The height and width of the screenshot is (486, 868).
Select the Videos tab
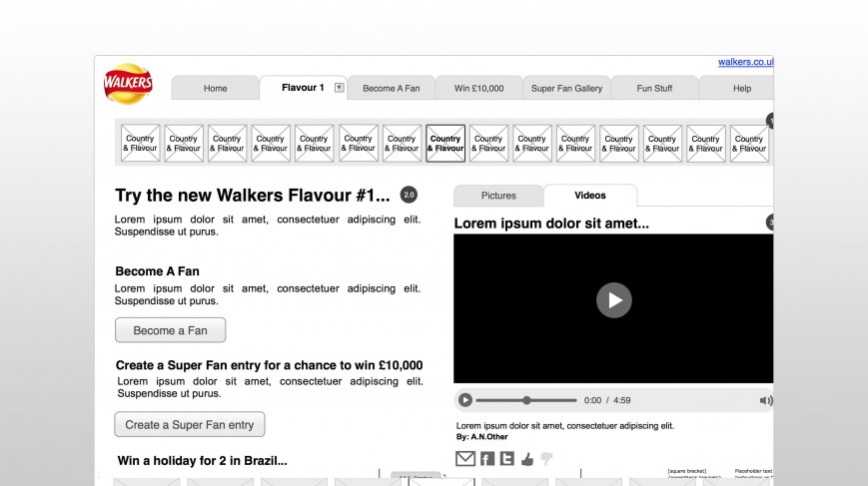(590, 196)
